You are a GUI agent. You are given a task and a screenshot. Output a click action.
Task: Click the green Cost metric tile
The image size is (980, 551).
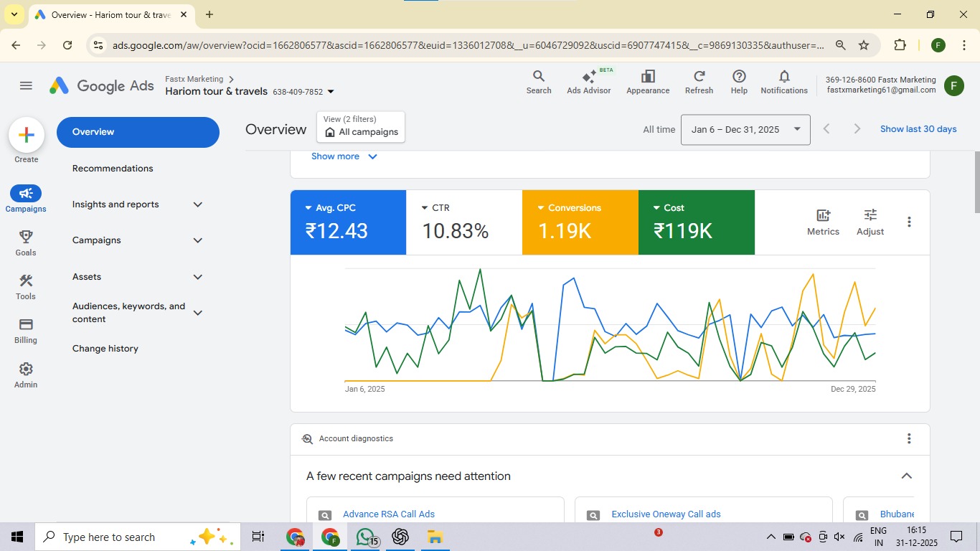696,222
